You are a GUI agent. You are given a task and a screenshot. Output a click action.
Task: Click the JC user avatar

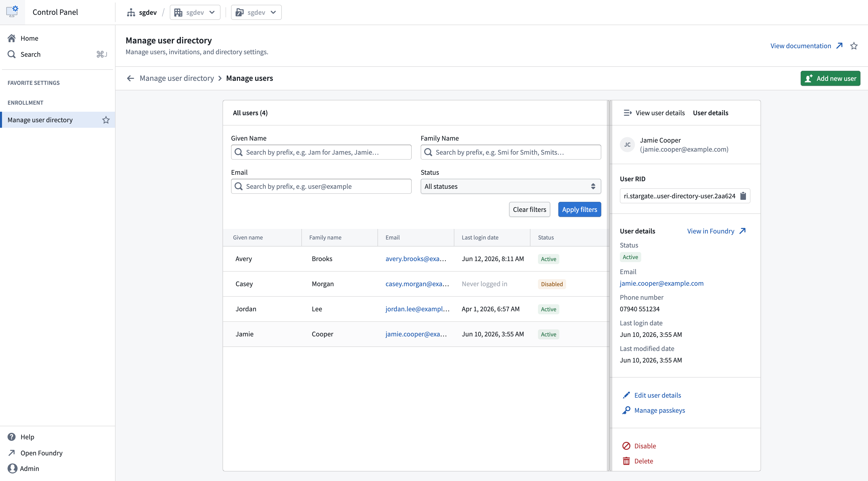pos(627,145)
